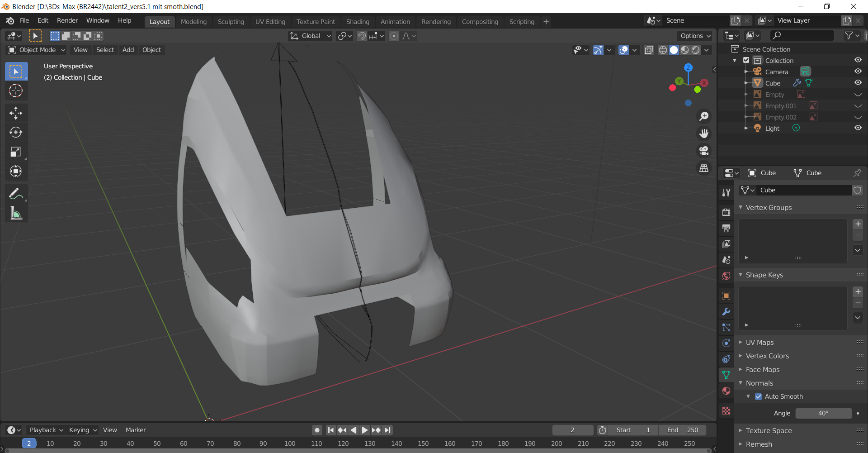Open the Object Mode dropdown

[x=37, y=50]
